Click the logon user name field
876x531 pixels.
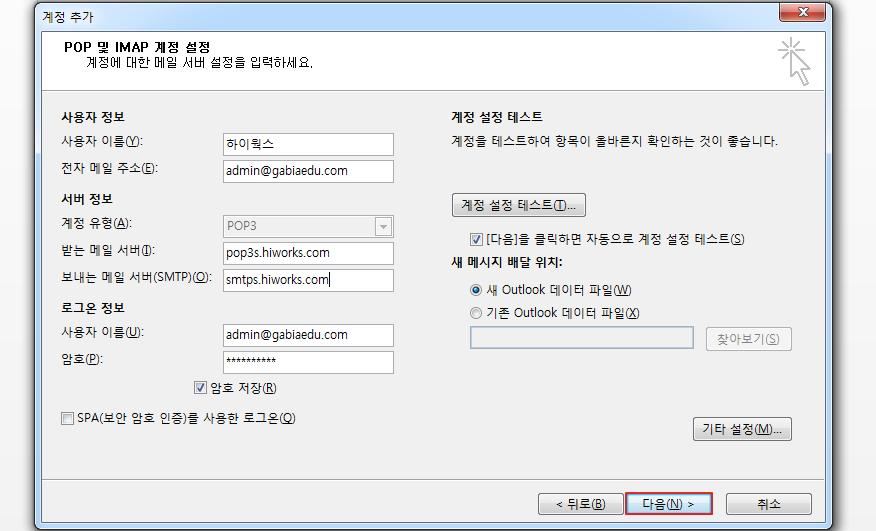[x=308, y=335]
